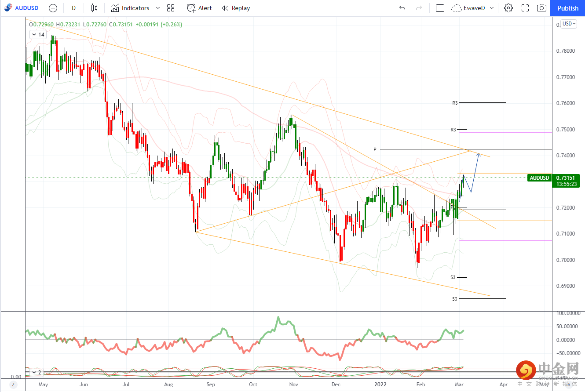Open the Z timezone control at bottom-left
This screenshot has width=585, height=392.
click(x=13, y=384)
